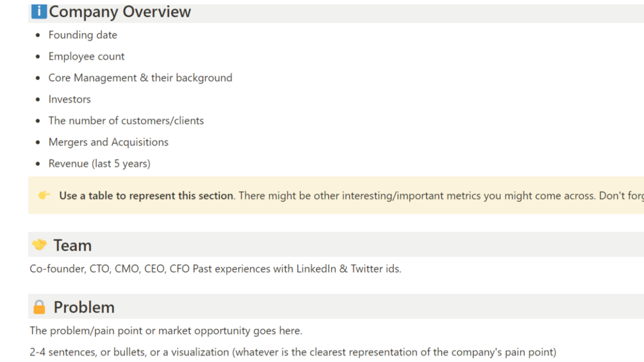
Task: Click the number of customers/clients bullet
Action: click(x=126, y=120)
